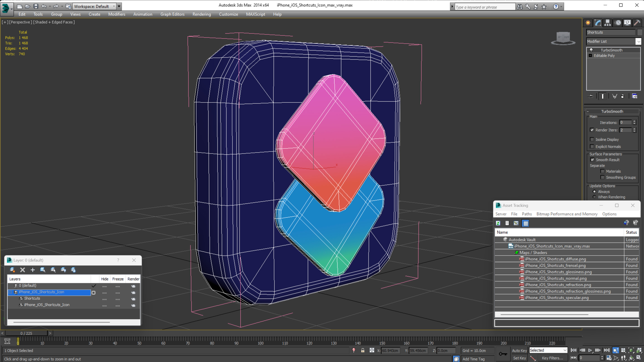This screenshot has width=644, height=362.
Task: Click the Undo arrow icon
Action: click(x=44, y=6)
